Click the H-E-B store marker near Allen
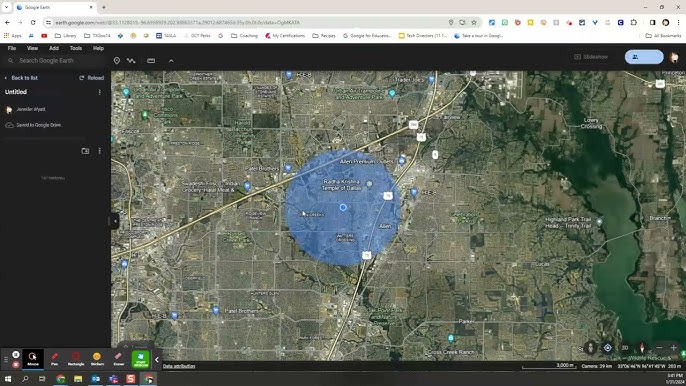Image resolution: width=686 pixels, height=386 pixels. (414, 192)
